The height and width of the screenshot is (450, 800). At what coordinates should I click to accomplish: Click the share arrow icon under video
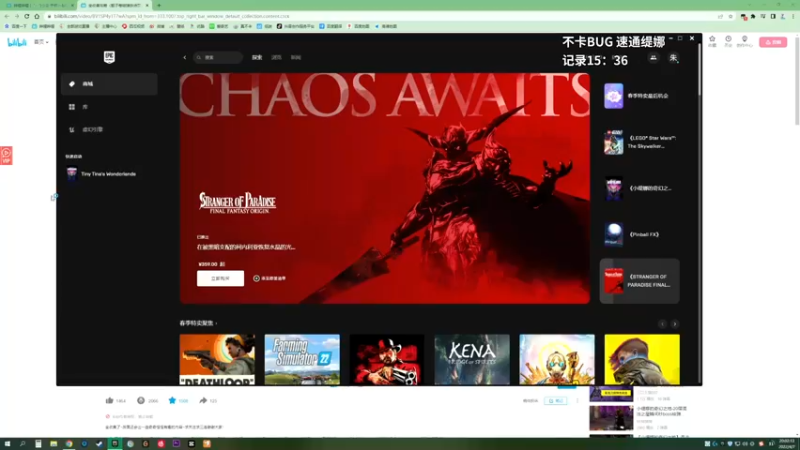[x=203, y=401]
